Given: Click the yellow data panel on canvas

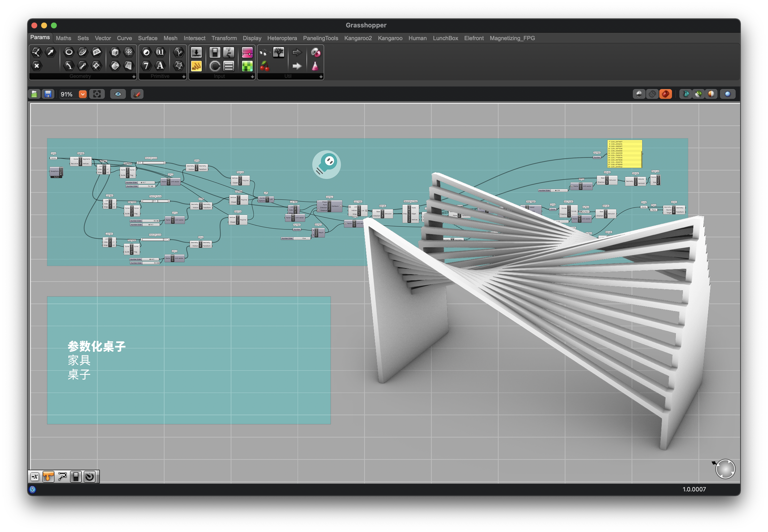Looking at the screenshot, I should click(624, 154).
